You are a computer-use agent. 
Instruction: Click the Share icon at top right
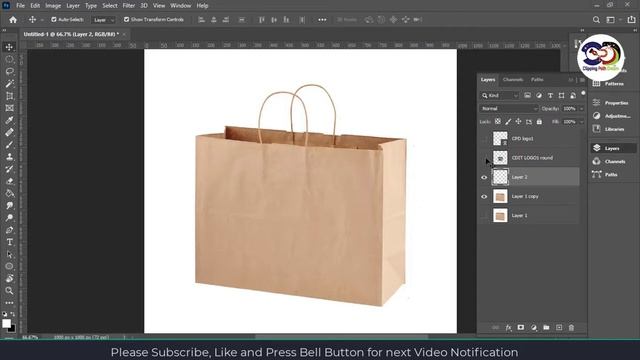pos(631,20)
